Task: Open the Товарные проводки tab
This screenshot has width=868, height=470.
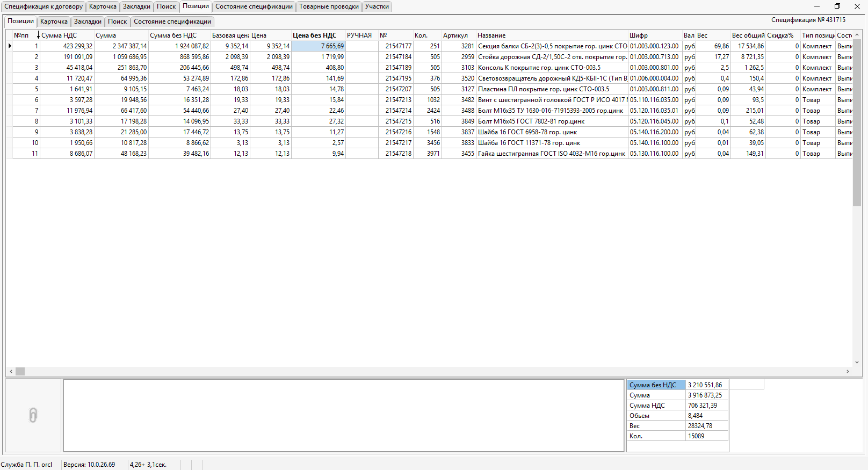Action: click(329, 6)
